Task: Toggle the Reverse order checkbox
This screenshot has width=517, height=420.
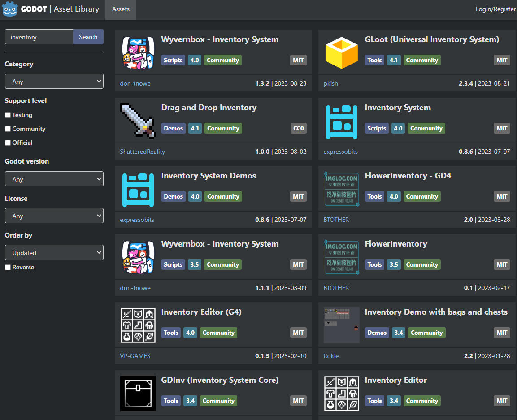Action: pyautogui.click(x=8, y=267)
